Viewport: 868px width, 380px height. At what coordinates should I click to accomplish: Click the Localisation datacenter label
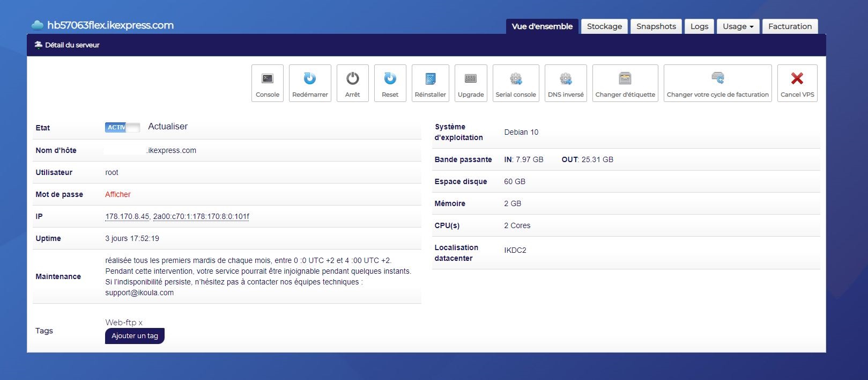coord(456,253)
